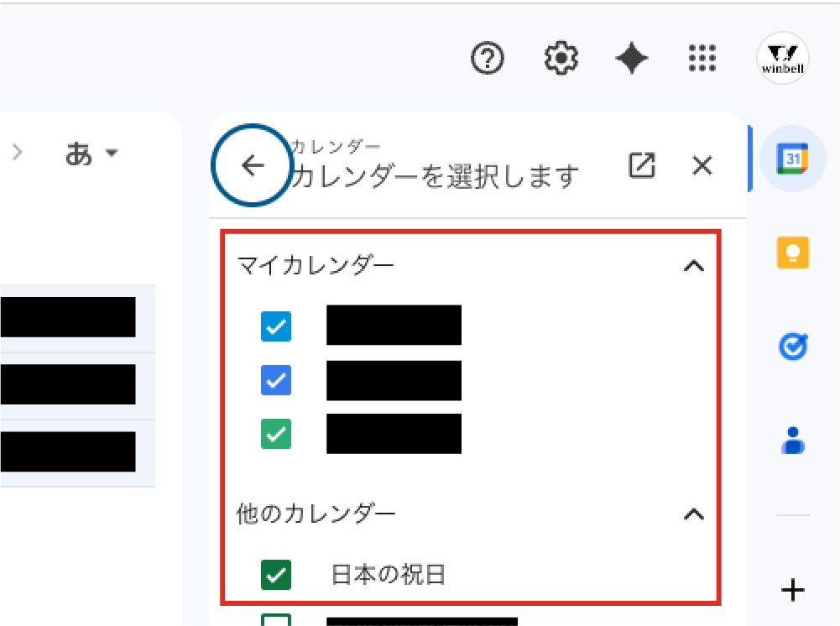This screenshot has width=840, height=626.
Task: Open Google Tasks in the side panel
Action: click(x=792, y=347)
